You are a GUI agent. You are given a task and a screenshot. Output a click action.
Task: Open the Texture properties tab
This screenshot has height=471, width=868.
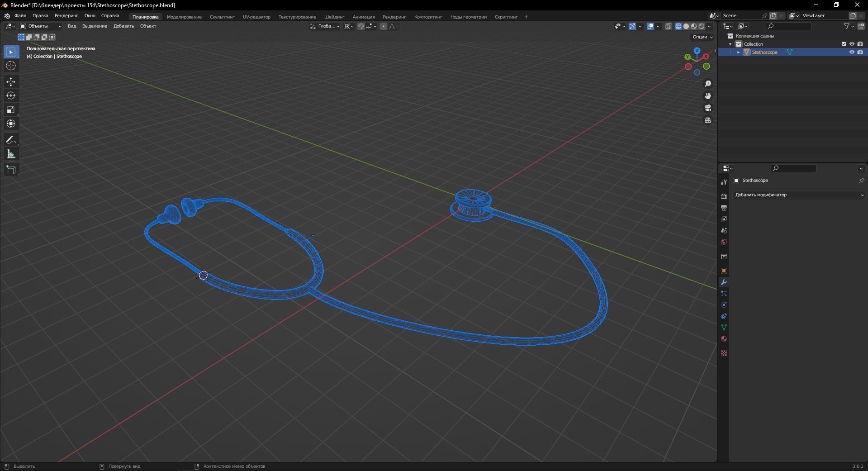724,353
